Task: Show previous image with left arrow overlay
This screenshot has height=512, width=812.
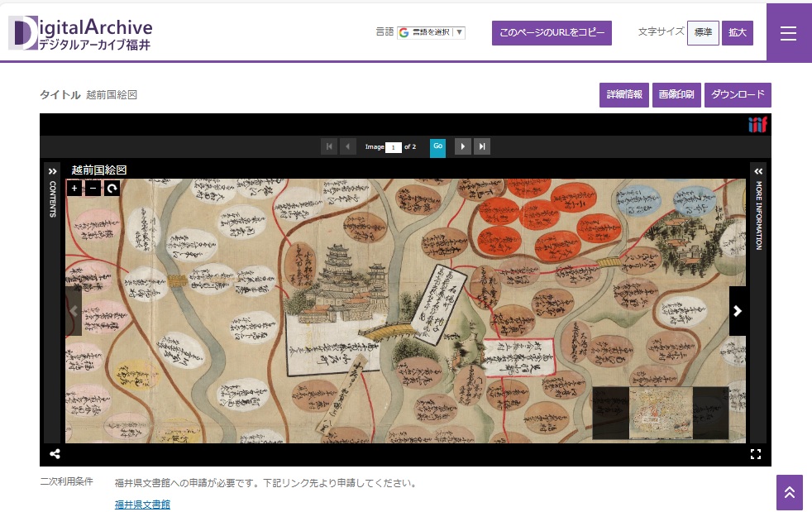Action: click(x=74, y=311)
